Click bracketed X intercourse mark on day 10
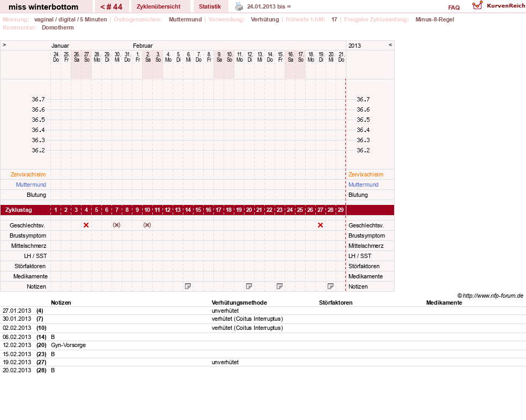This screenshot has height=420, width=526. pos(147,225)
